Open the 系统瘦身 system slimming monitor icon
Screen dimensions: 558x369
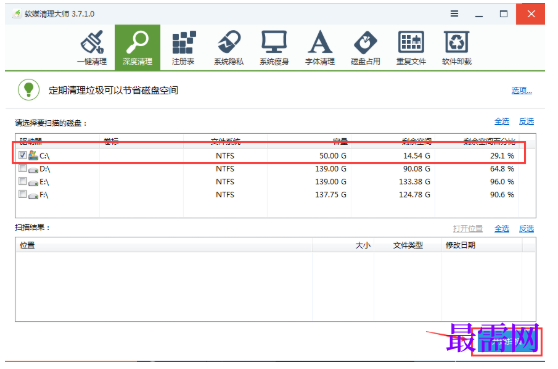pos(274,48)
